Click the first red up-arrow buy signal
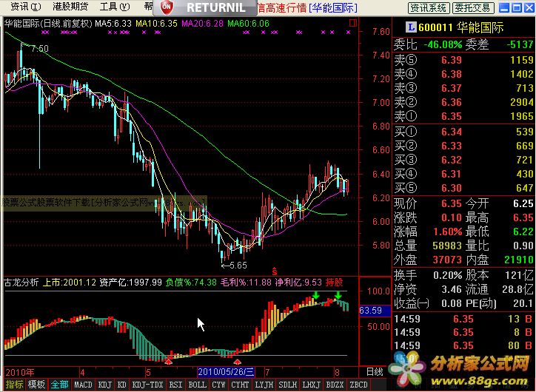Viewport: 536px width, 392px height. point(168,361)
